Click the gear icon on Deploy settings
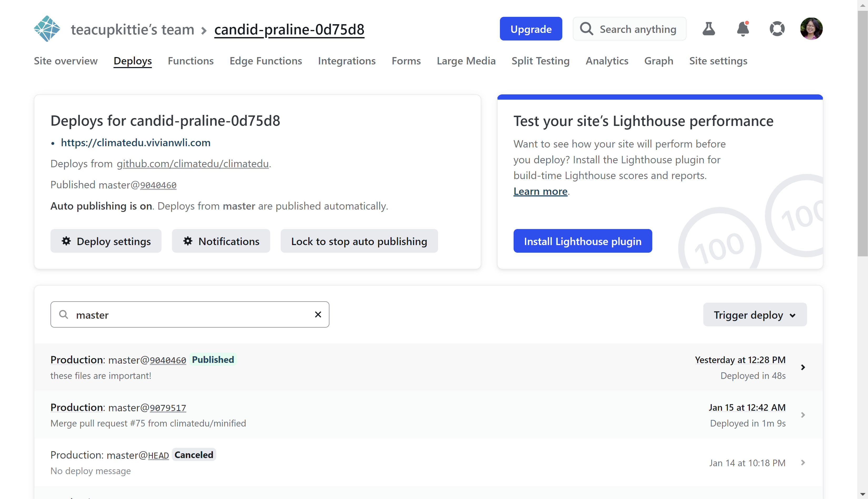This screenshot has width=868, height=499. click(66, 241)
